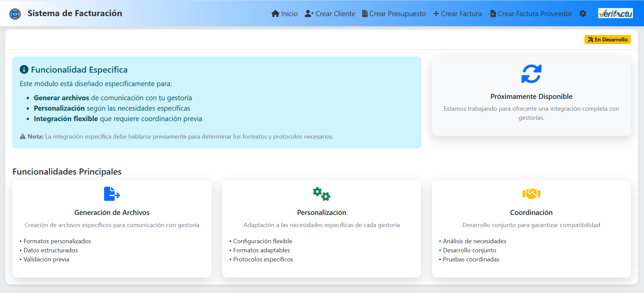Click the blue sync arrows icon
644x293 pixels.
point(531,74)
